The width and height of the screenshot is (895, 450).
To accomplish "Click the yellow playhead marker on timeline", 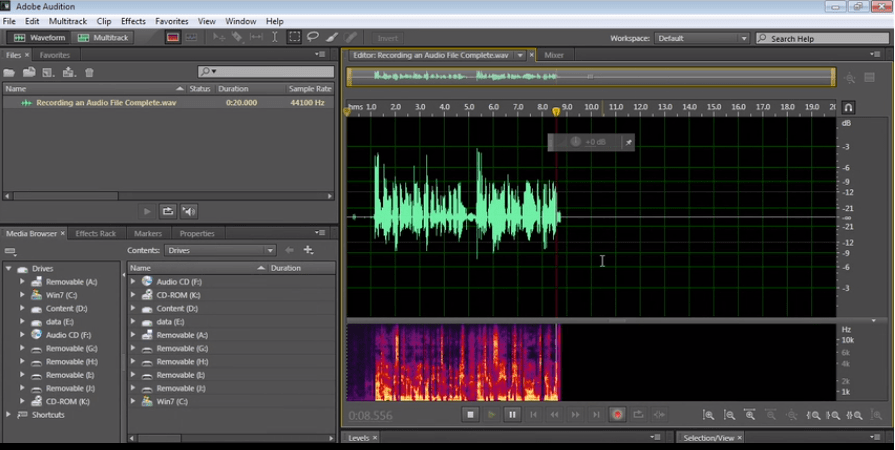I will [x=556, y=111].
